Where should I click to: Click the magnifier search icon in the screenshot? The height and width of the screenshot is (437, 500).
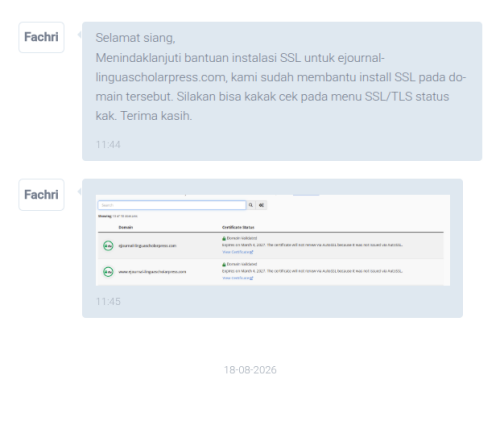(x=251, y=205)
